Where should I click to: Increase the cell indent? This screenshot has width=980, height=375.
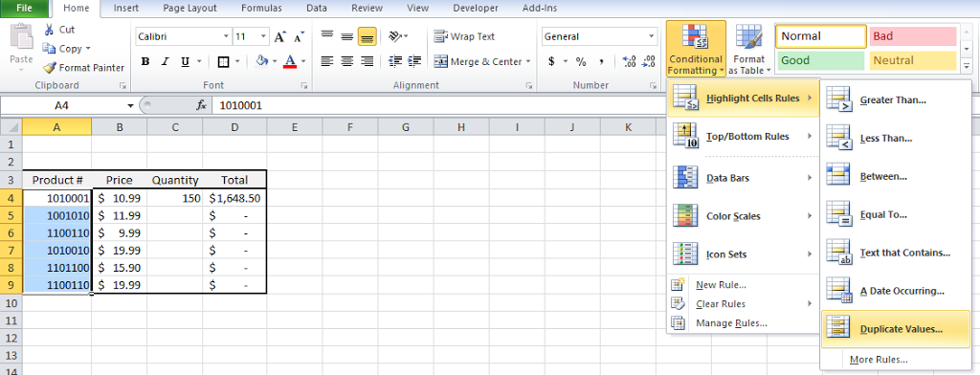(x=415, y=61)
